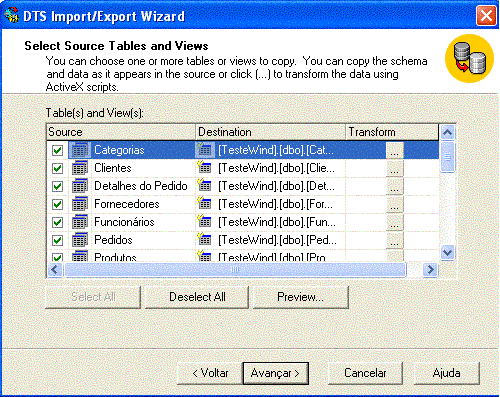
Task: Click the destination table icon for Detalhes do Pedido
Action: [204, 185]
